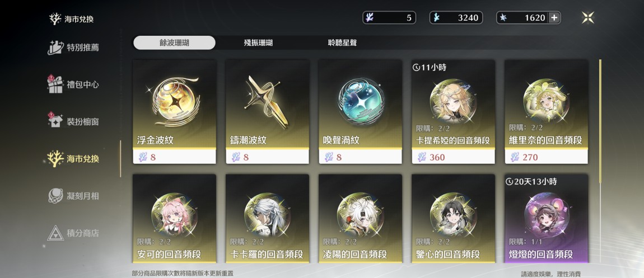Open the 禮包中心 gift icon
Screen dimensions: 644x278
55,84
